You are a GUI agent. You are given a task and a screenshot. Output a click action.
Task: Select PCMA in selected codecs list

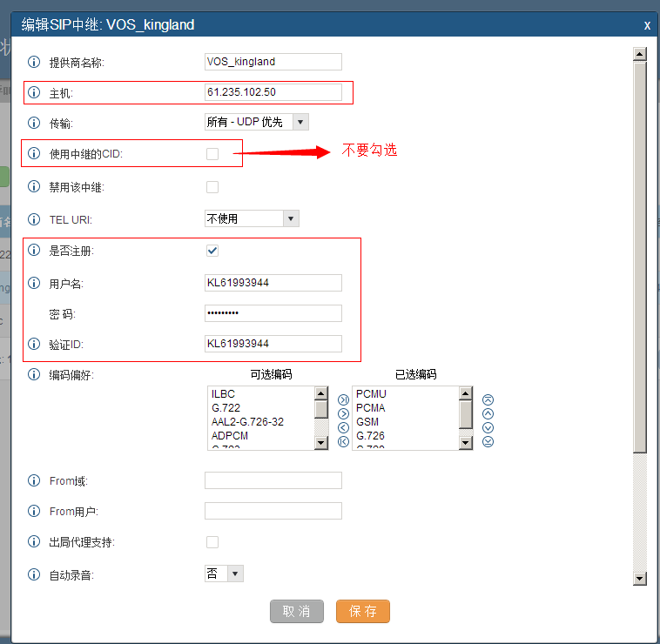click(x=371, y=408)
